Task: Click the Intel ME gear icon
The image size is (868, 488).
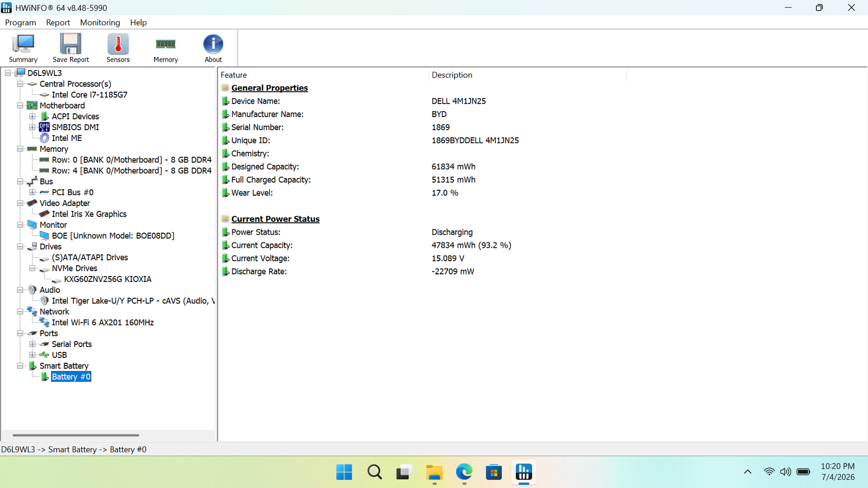Action: (44, 138)
